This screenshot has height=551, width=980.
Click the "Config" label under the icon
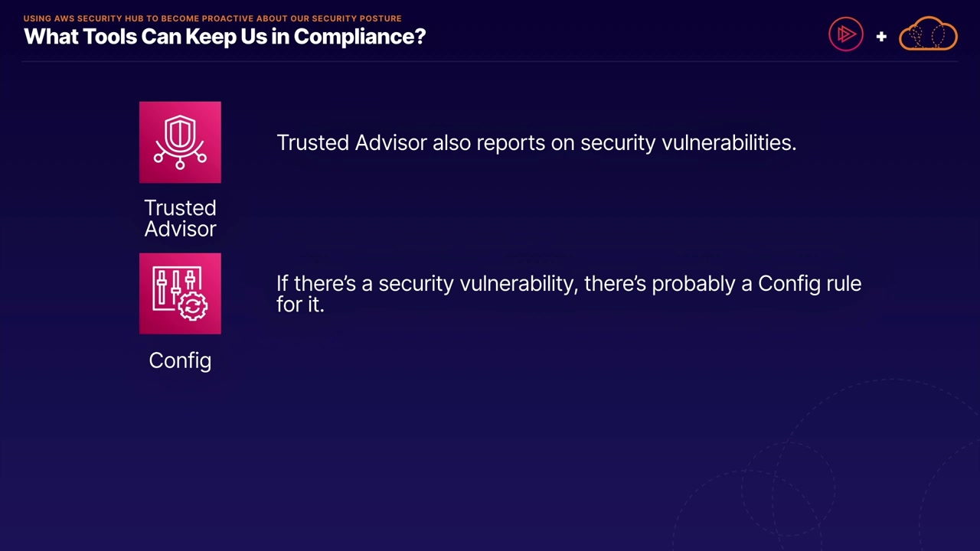pyautogui.click(x=180, y=360)
